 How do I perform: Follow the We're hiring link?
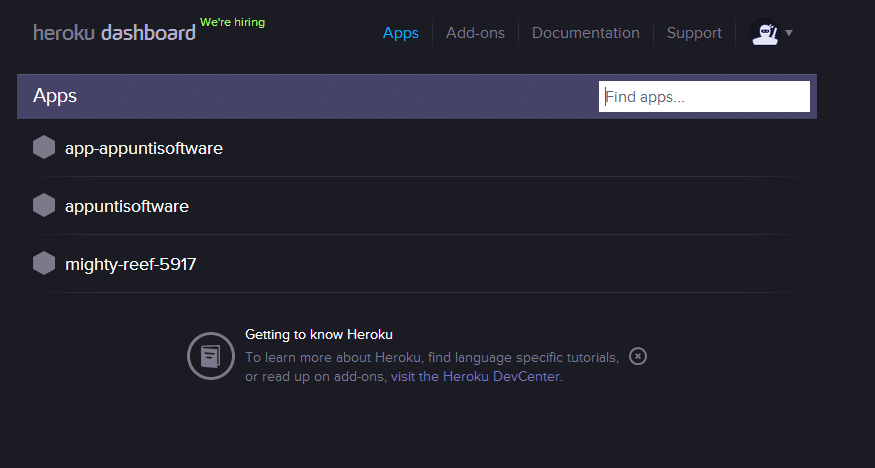click(x=233, y=22)
